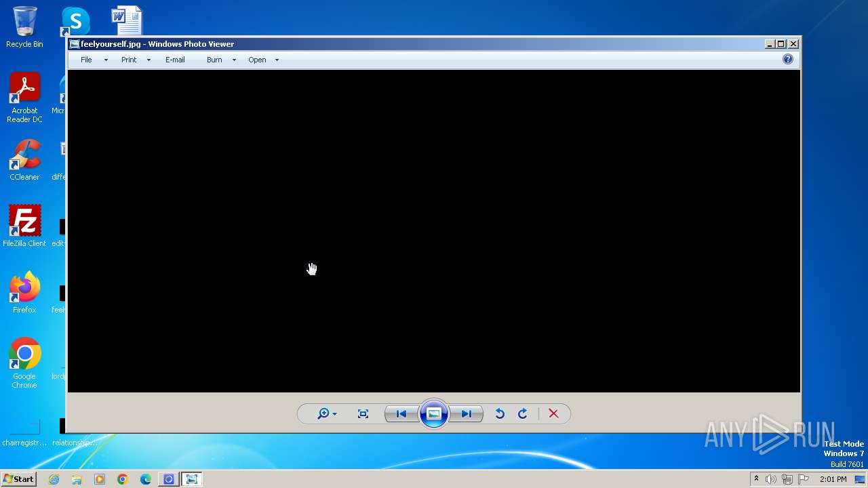Start the slide show

pyautogui.click(x=434, y=413)
